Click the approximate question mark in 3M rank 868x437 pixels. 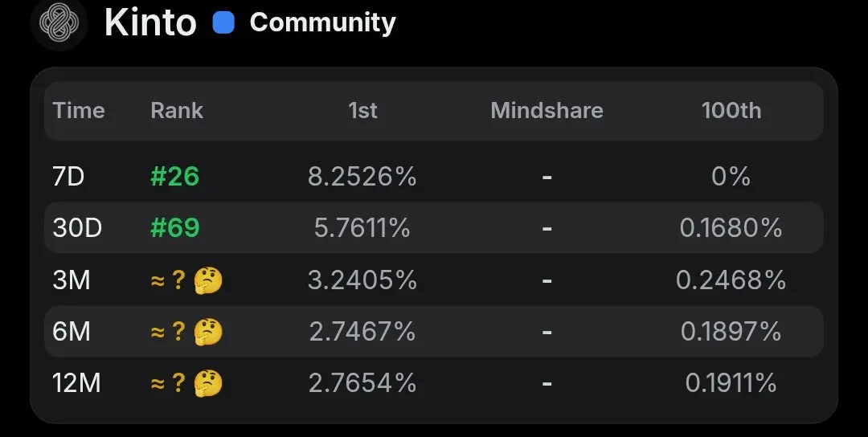pyautogui.click(x=178, y=280)
